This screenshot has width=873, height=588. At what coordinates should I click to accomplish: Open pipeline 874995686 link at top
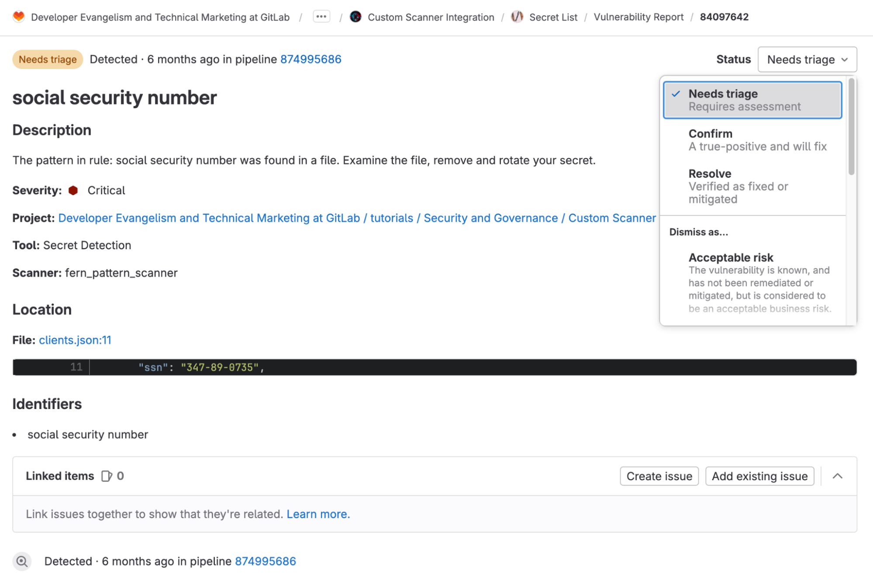click(310, 59)
